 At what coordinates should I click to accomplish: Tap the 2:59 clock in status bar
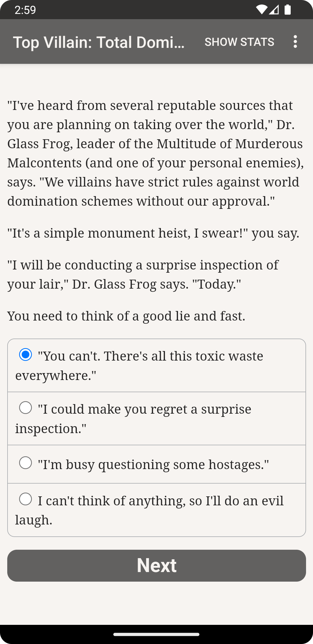pyautogui.click(x=25, y=10)
